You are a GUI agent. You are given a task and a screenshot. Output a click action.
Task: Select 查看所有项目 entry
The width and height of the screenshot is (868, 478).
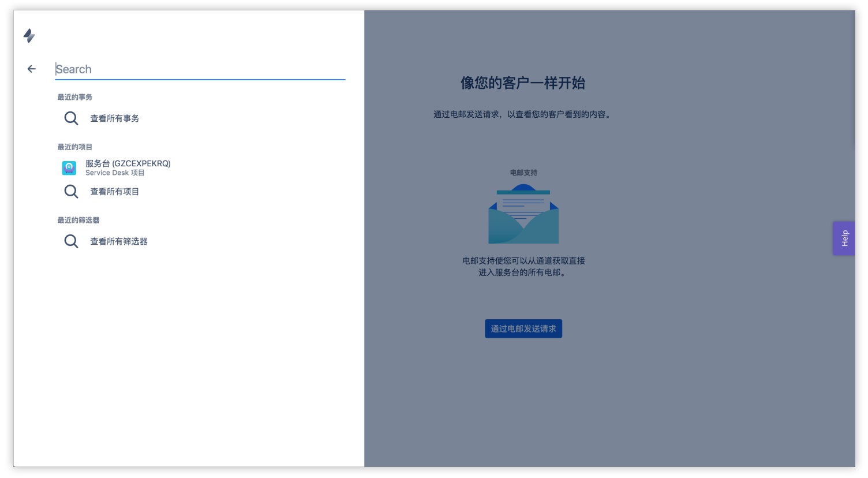coord(114,192)
